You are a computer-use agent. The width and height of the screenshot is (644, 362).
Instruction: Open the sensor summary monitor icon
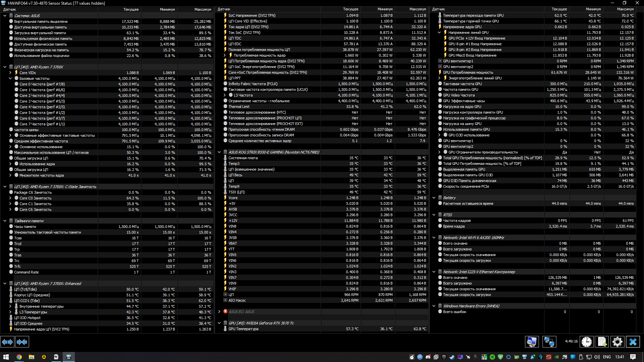click(532, 342)
